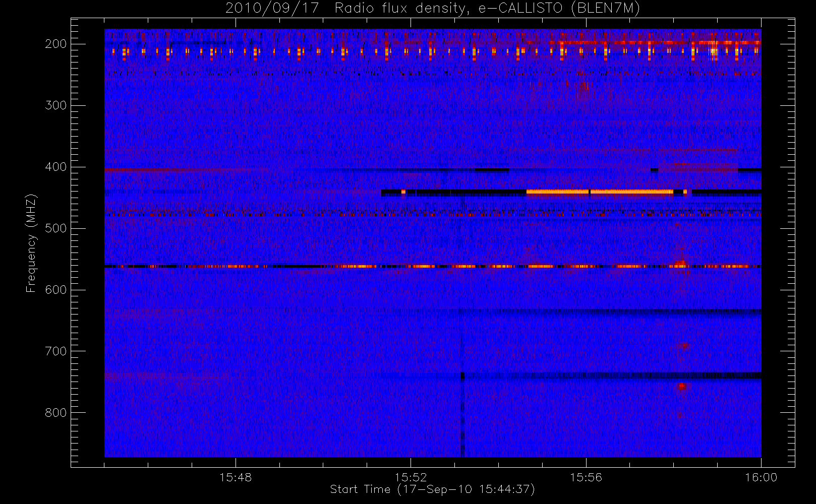816x504 pixels.
Task: Click the 300 frequency tick label
Action: point(56,105)
